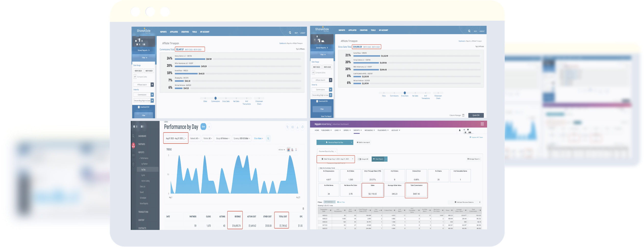The width and height of the screenshot is (644, 247).
Task: Open Messaging menu in Rakuten nav
Action: coord(369,130)
